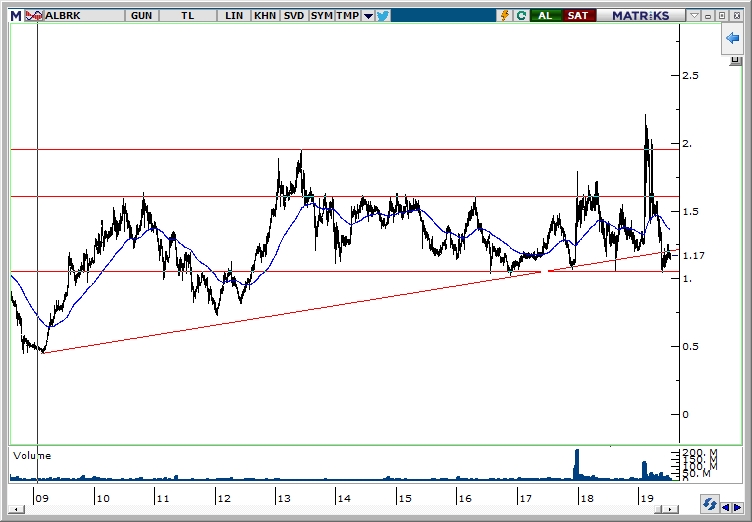Screen dimensions: 752x522
Task: Click the 1.5 price axis label
Action: (691, 212)
